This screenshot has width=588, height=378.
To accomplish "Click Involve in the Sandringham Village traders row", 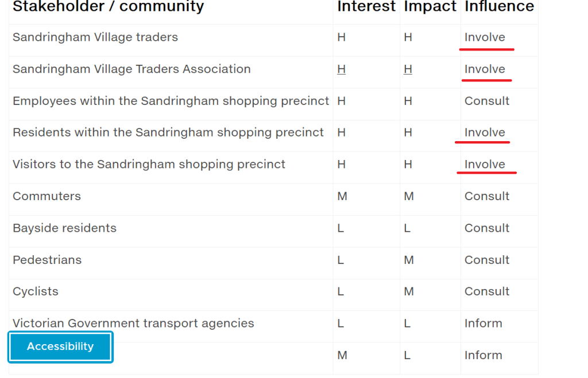I will [485, 37].
